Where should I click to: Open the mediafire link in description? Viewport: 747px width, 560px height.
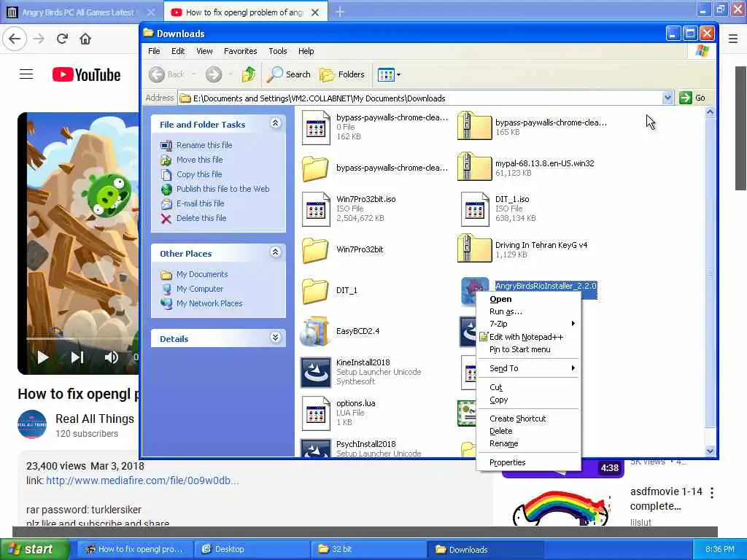coord(142,481)
